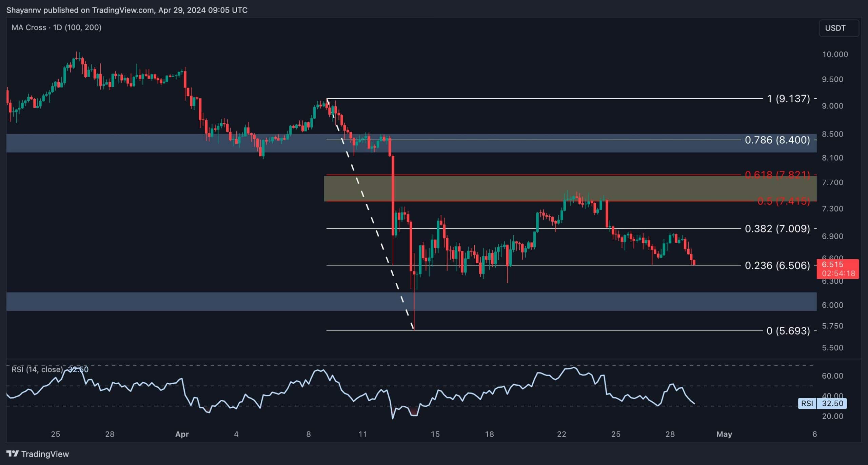Click the 25 date label in March section
Screen dimensions: 868x465
[x=55, y=434]
